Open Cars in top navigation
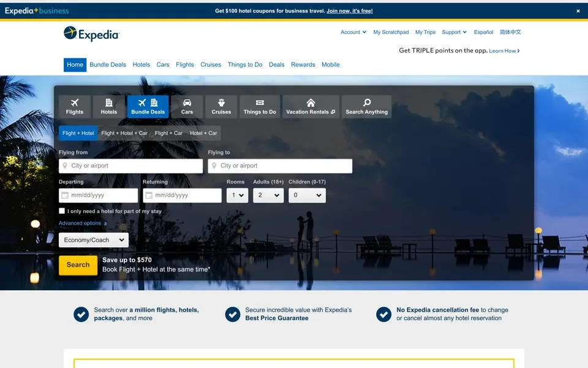Image resolution: width=588 pixels, height=368 pixels. tap(163, 64)
